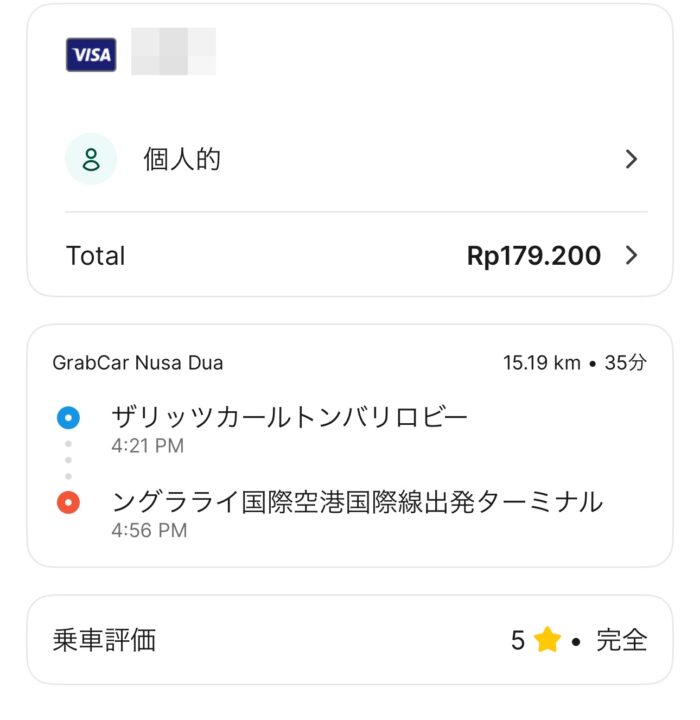Image resolution: width=700 pixels, height=720 pixels.
Task: Select pickup ザリッツカールトンバリロビー
Action: tap(290, 417)
